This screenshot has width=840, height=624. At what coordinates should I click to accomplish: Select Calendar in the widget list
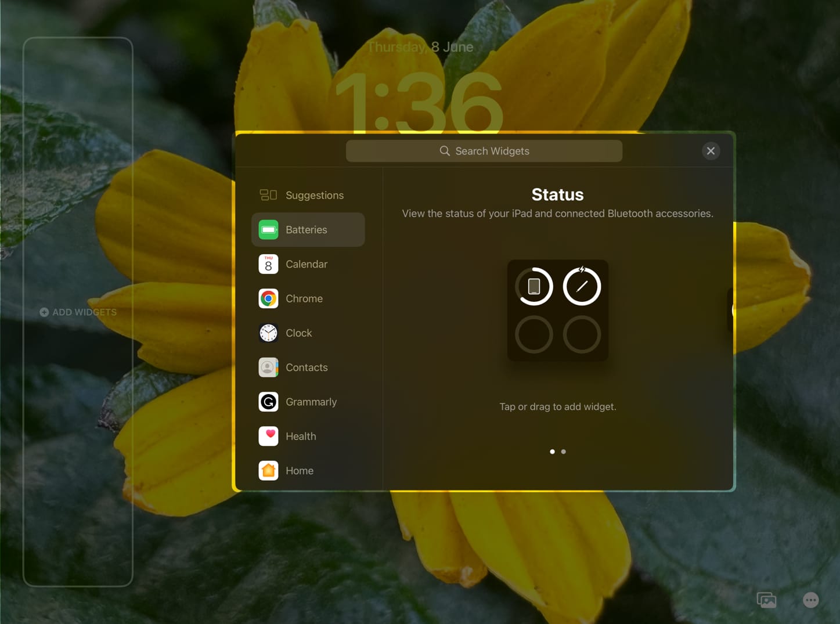(308, 264)
